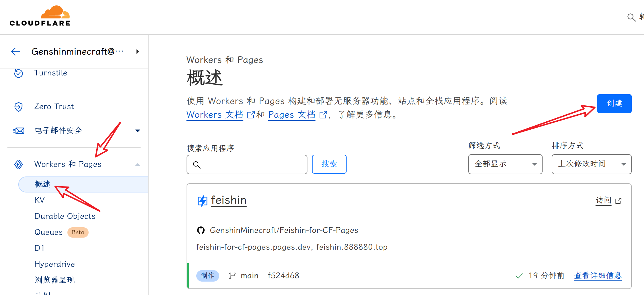Click the 访问 link
Image resolution: width=644 pixels, height=295 pixels.
[x=603, y=201]
